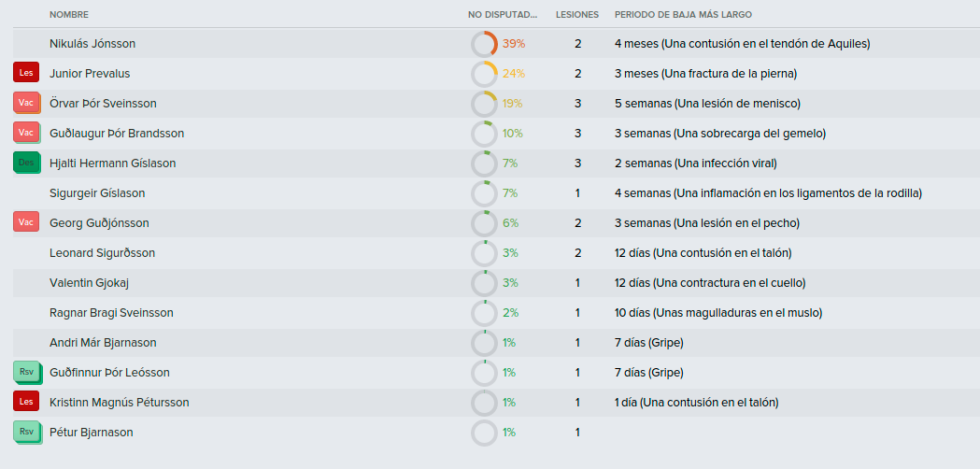Viewport: 980px width, 469px height.
Task: Sort by the NO DISPUTAD... column header
Action: [x=503, y=14]
